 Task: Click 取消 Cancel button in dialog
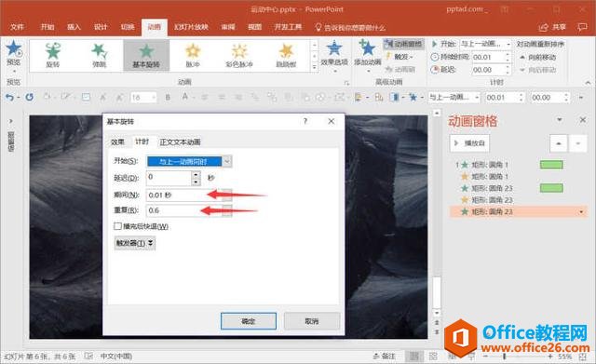point(312,321)
